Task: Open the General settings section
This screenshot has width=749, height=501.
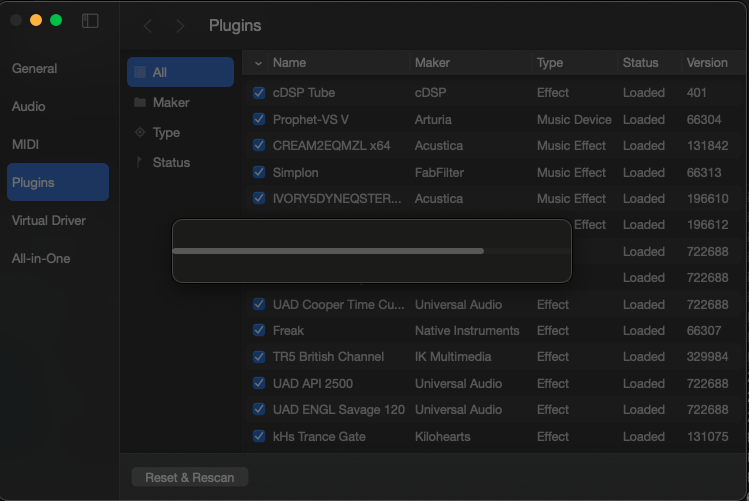Action: tap(34, 69)
